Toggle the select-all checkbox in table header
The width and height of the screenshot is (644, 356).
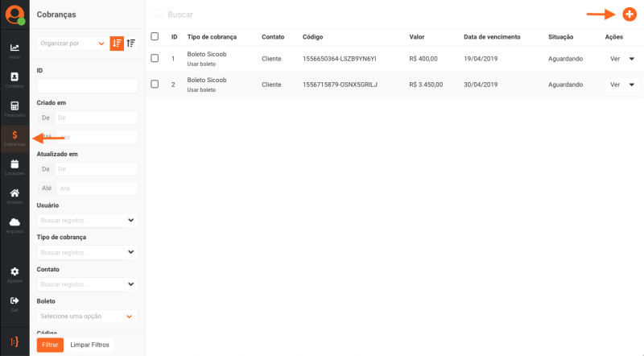(155, 36)
